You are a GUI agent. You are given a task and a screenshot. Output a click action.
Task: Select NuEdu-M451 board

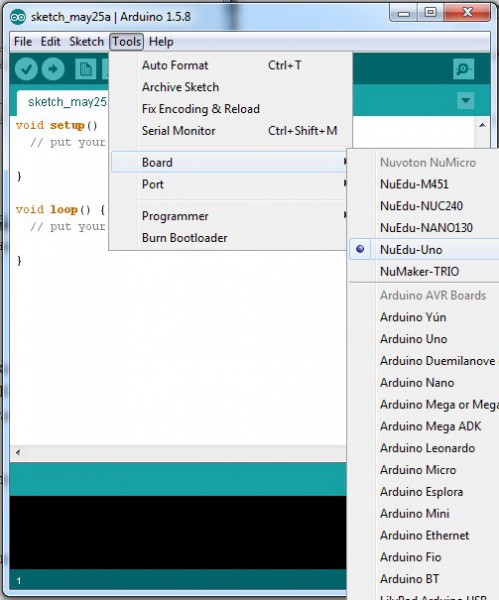(424, 184)
